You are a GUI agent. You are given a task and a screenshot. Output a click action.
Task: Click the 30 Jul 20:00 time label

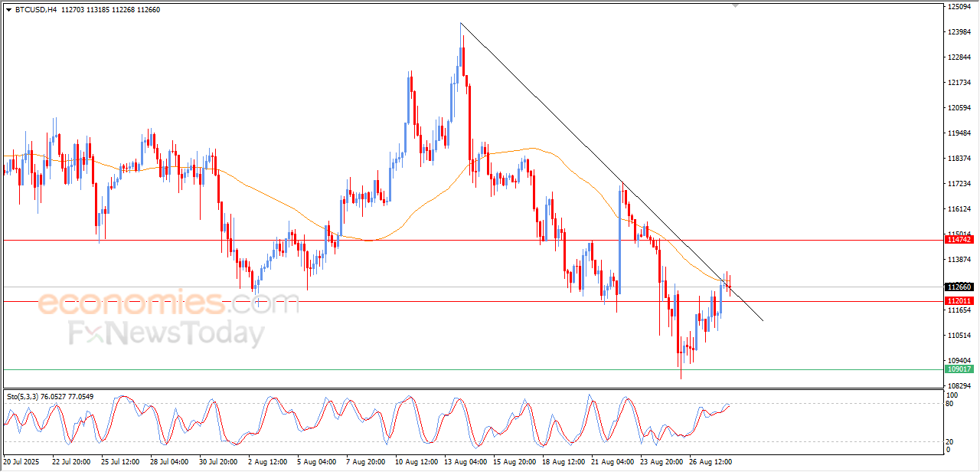[217, 462]
